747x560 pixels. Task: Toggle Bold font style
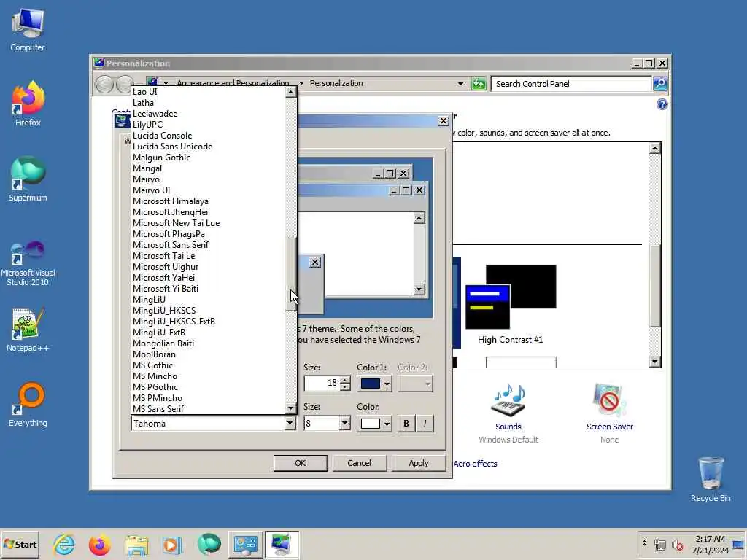tap(406, 424)
